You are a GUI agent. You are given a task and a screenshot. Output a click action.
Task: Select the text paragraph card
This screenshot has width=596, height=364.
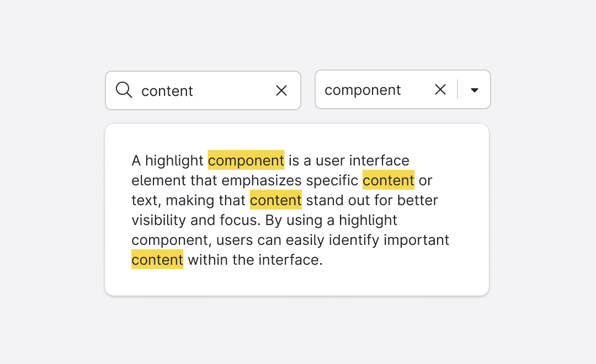297,209
